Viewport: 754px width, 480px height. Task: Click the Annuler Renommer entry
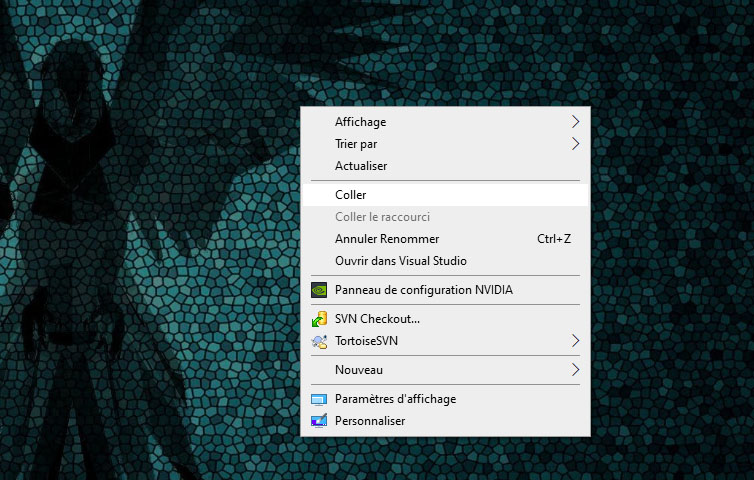[387, 239]
